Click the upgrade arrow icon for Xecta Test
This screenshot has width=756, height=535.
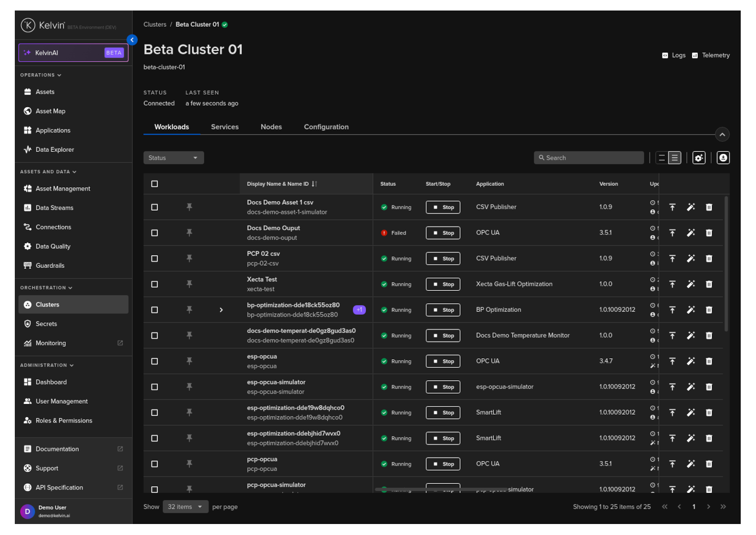point(672,284)
